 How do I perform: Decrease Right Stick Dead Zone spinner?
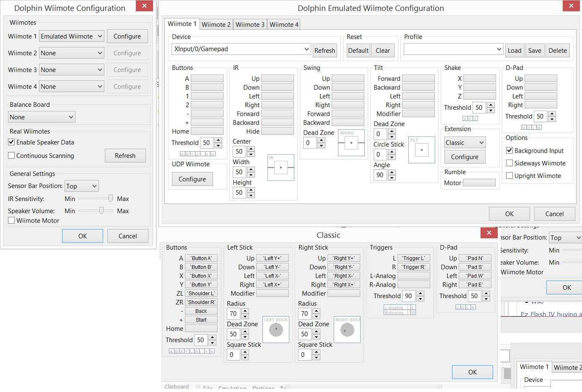317,337
